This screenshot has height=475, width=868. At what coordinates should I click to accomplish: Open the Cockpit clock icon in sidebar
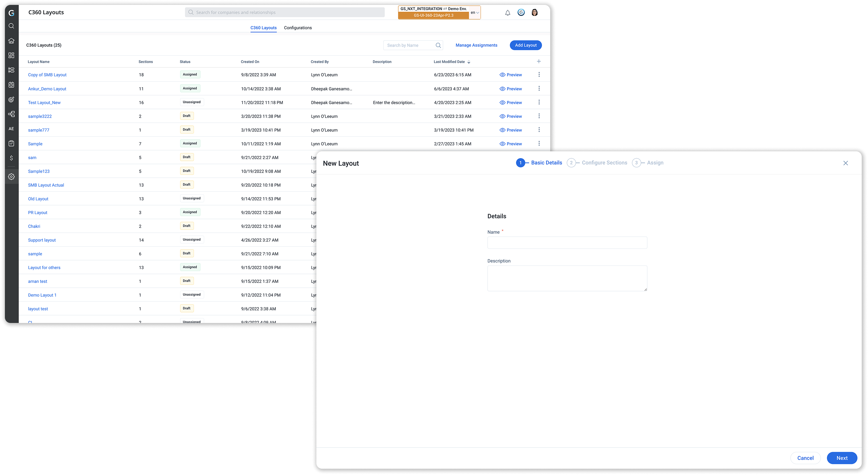click(11, 85)
